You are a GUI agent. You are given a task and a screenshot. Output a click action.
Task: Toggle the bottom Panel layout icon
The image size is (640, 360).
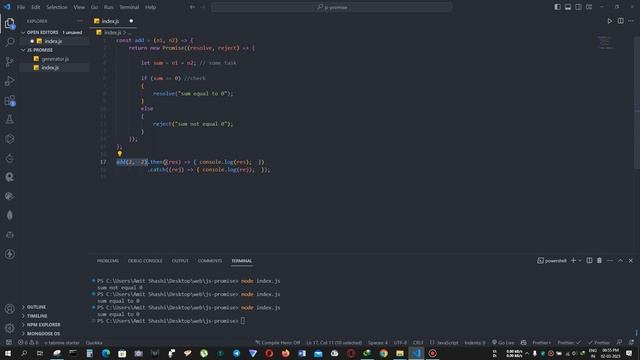pos(568,7)
